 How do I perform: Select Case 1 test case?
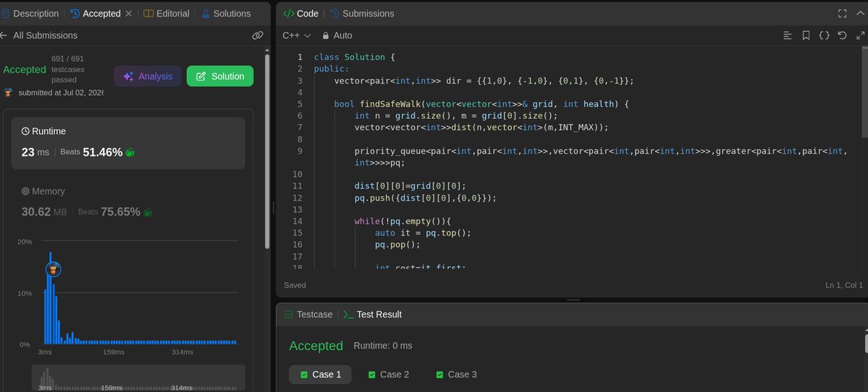tap(321, 375)
